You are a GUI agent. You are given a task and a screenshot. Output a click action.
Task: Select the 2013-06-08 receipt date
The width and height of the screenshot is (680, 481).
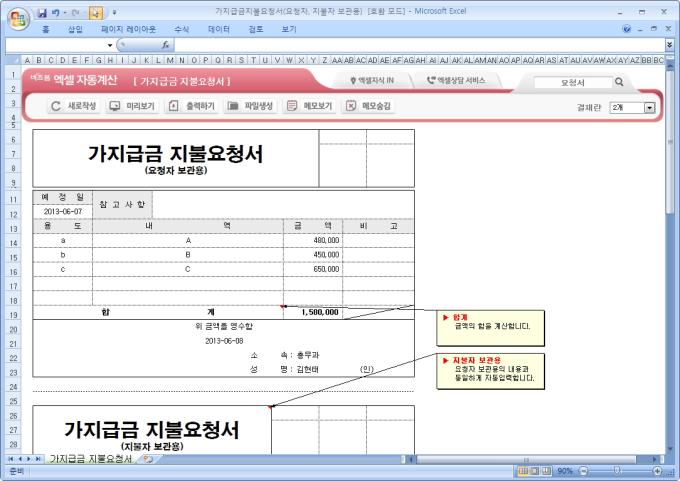click(224, 341)
